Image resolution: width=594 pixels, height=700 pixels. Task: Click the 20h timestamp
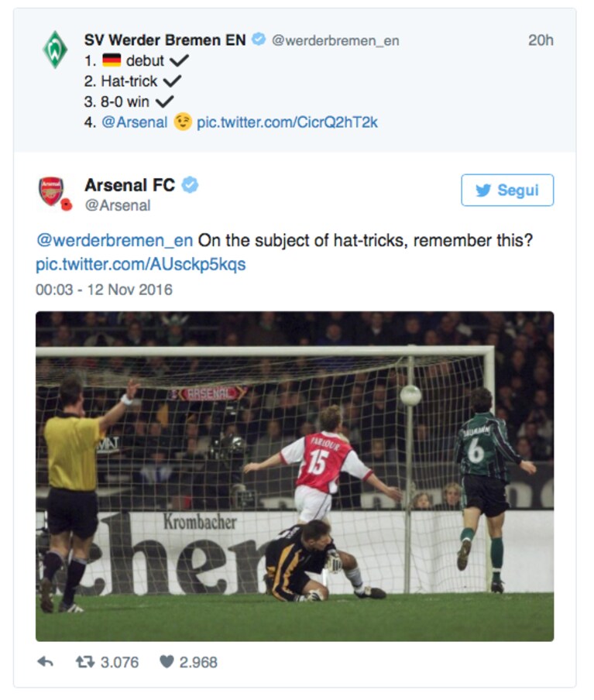(x=541, y=40)
